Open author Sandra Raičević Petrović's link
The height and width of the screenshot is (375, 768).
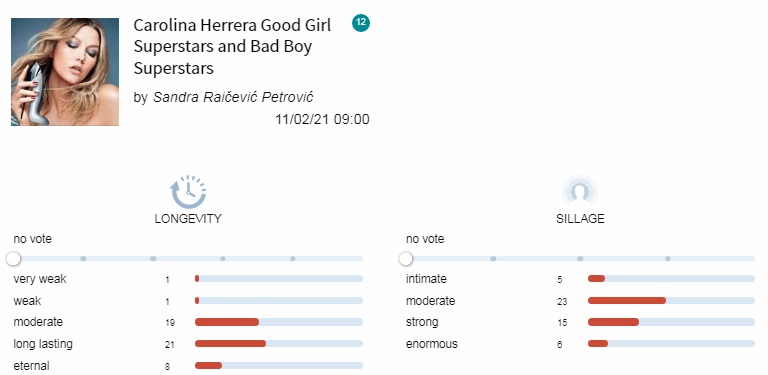tap(233, 97)
